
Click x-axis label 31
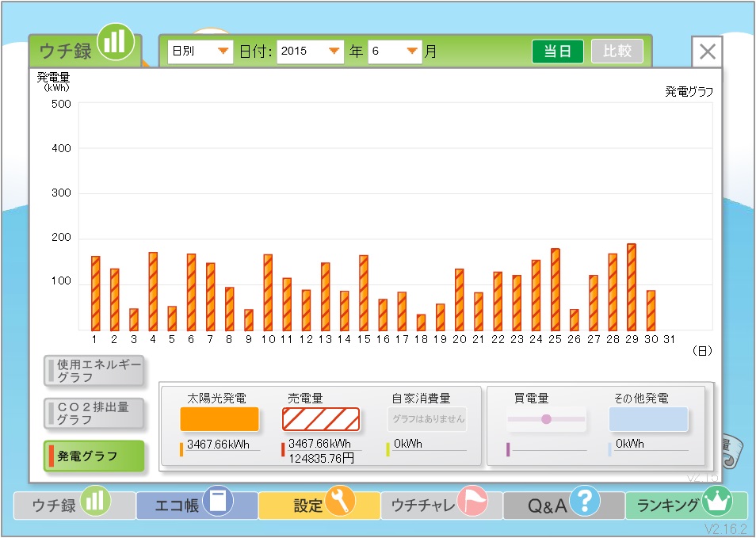(x=669, y=339)
